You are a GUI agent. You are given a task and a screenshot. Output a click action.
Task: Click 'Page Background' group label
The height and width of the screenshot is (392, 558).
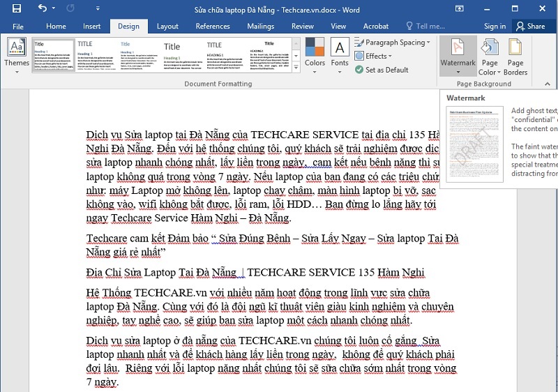pyautogui.click(x=484, y=84)
